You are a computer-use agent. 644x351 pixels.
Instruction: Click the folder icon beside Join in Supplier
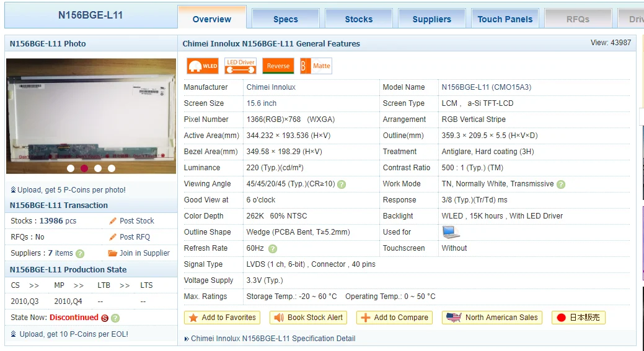(x=113, y=253)
